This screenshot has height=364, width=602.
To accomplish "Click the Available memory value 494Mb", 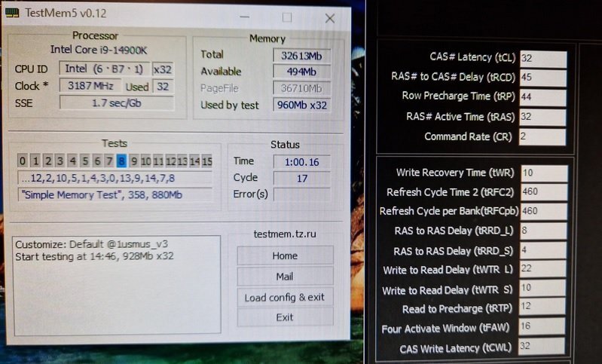I will pos(301,72).
